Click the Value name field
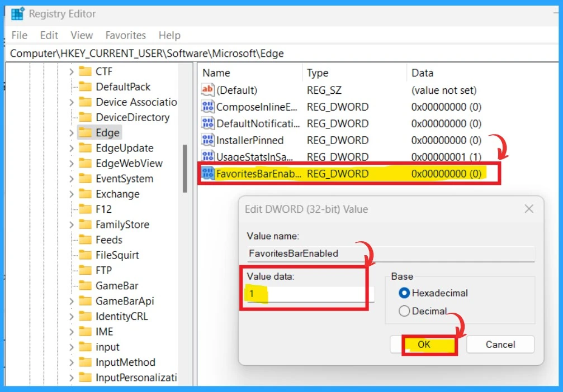Image resolution: width=563 pixels, height=392 pixels. click(391, 254)
